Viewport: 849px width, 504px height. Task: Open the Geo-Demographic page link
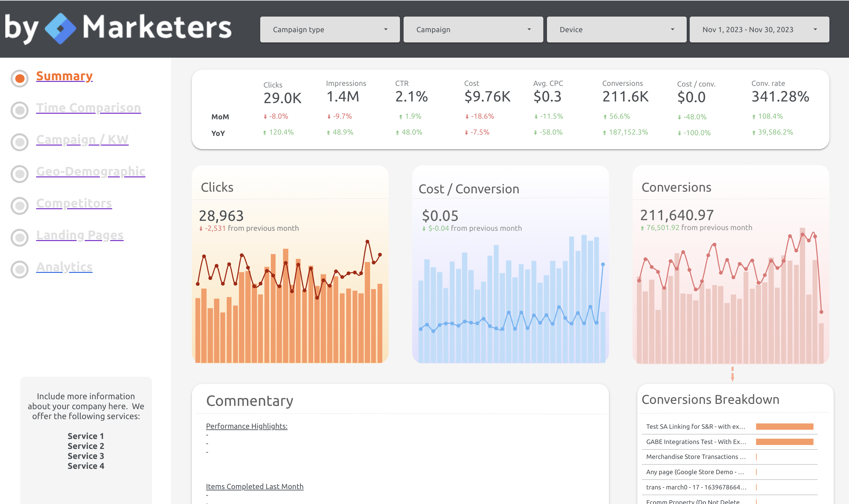[91, 171]
